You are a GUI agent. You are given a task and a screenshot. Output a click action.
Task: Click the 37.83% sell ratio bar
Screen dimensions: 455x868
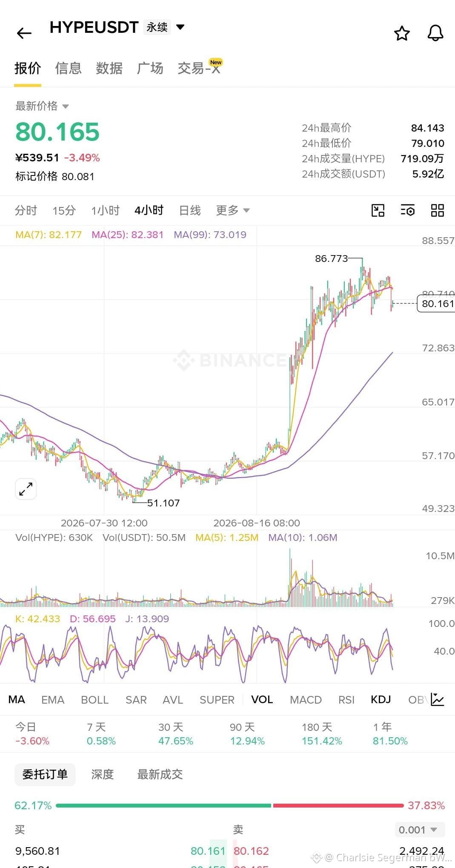pyautogui.click(x=338, y=805)
